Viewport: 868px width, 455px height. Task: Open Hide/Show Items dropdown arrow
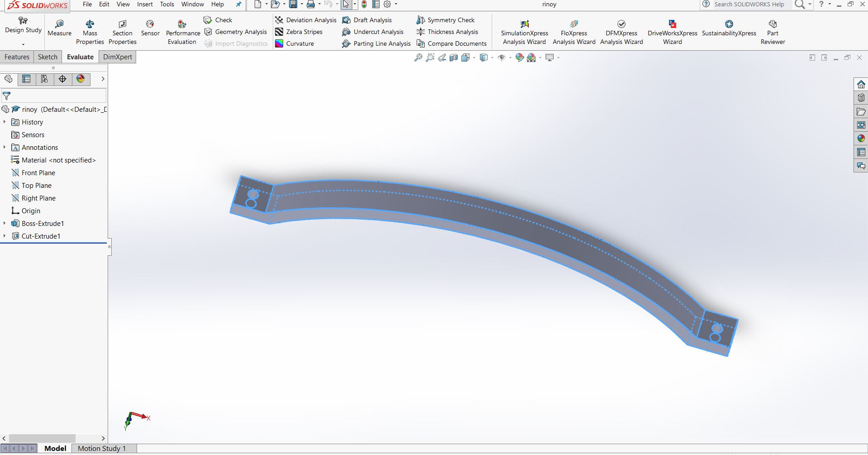pos(510,57)
